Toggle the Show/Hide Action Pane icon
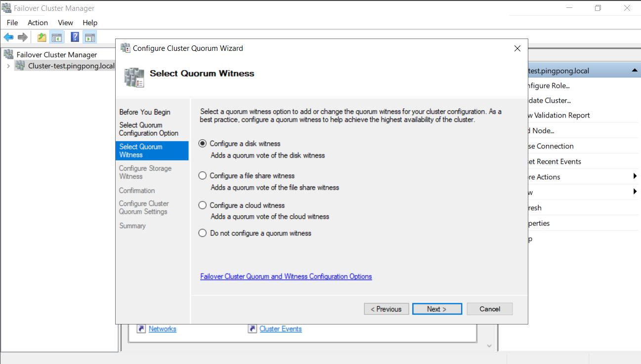 [x=89, y=37]
